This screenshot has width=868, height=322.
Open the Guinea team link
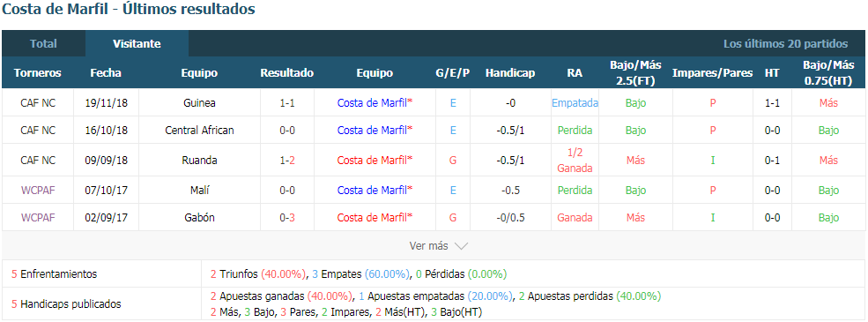(x=199, y=103)
